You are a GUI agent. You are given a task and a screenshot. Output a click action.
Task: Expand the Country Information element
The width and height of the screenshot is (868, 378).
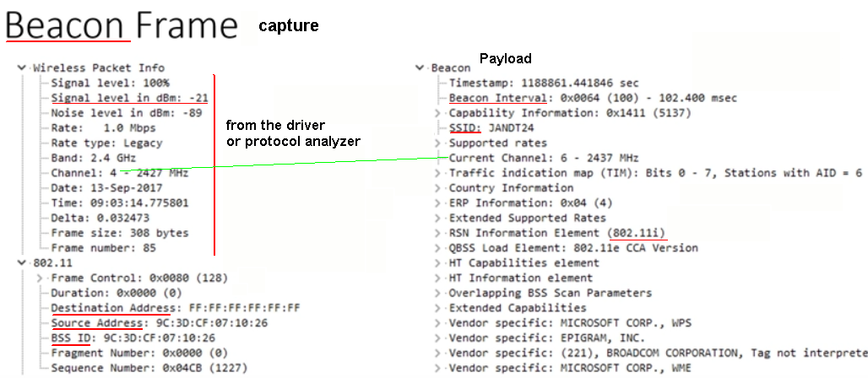(x=437, y=188)
